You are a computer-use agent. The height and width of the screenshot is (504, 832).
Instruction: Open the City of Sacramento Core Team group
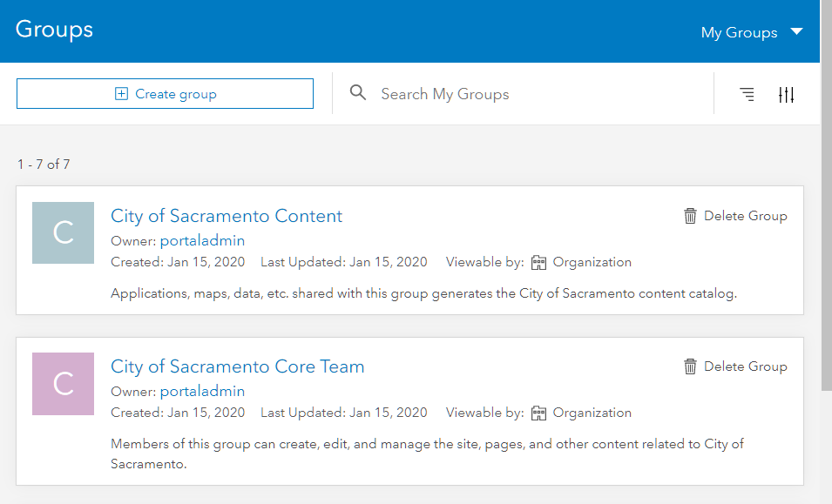coord(237,366)
